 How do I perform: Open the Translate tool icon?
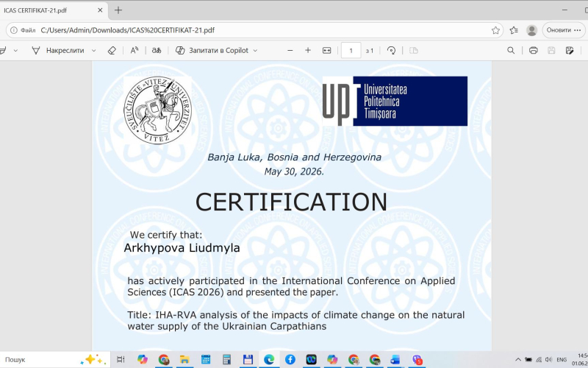[157, 50]
